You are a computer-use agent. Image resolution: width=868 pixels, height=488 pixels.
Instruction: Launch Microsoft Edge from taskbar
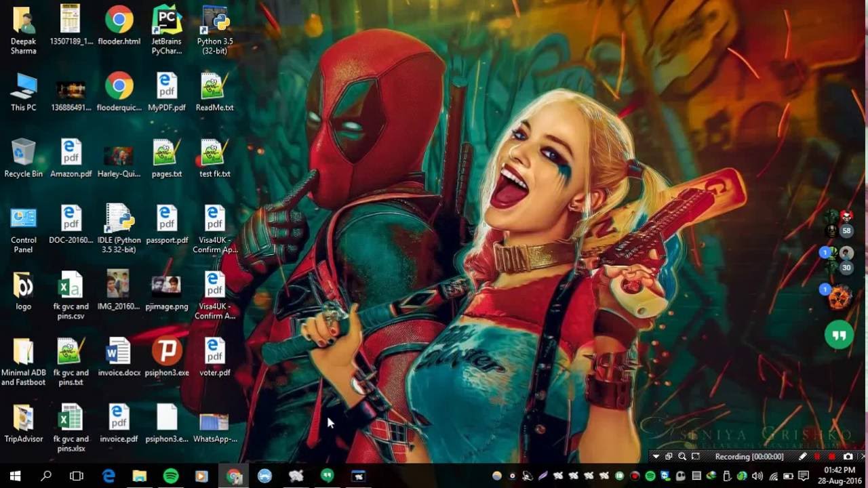coord(108,476)
